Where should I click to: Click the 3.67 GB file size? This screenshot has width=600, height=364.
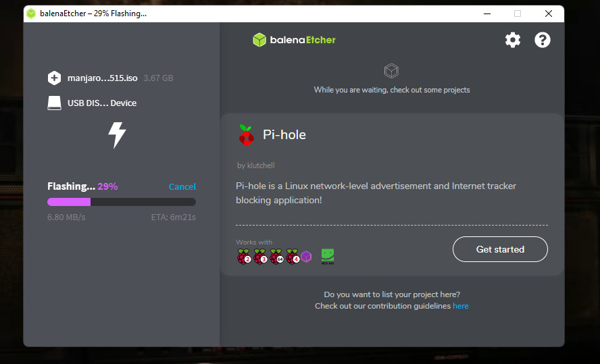point(158,78)
